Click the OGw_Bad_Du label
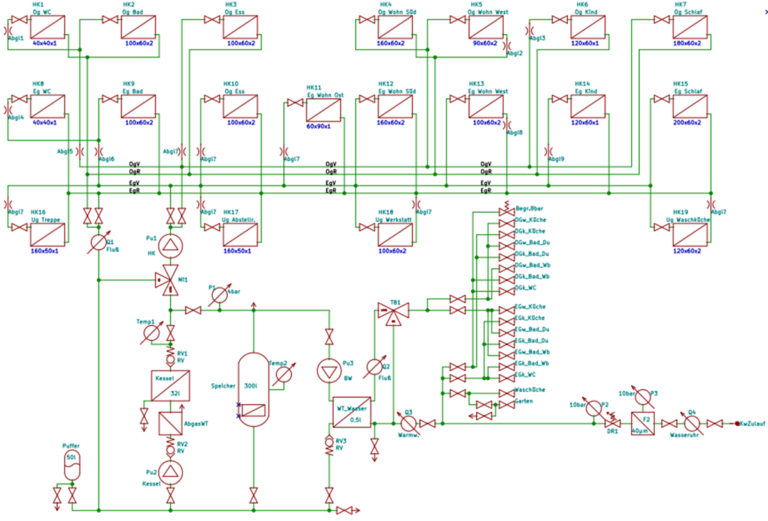 (x=532, y=242)
